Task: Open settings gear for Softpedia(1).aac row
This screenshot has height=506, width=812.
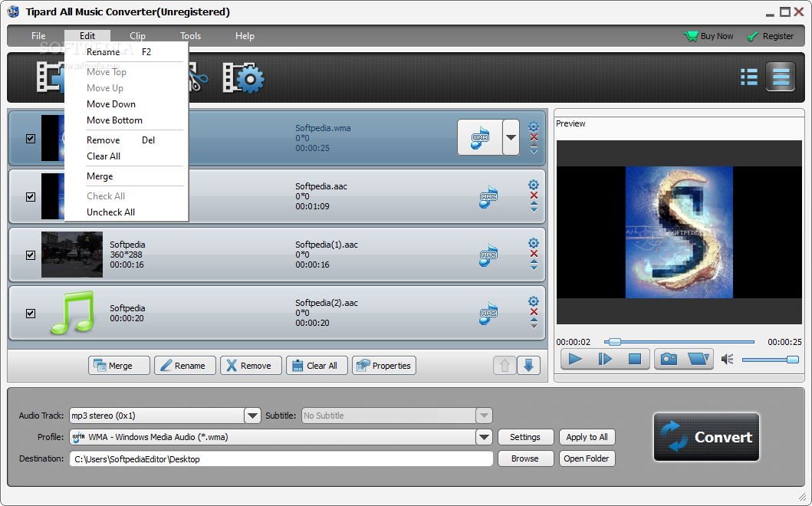Action: [x=534, y=243]
